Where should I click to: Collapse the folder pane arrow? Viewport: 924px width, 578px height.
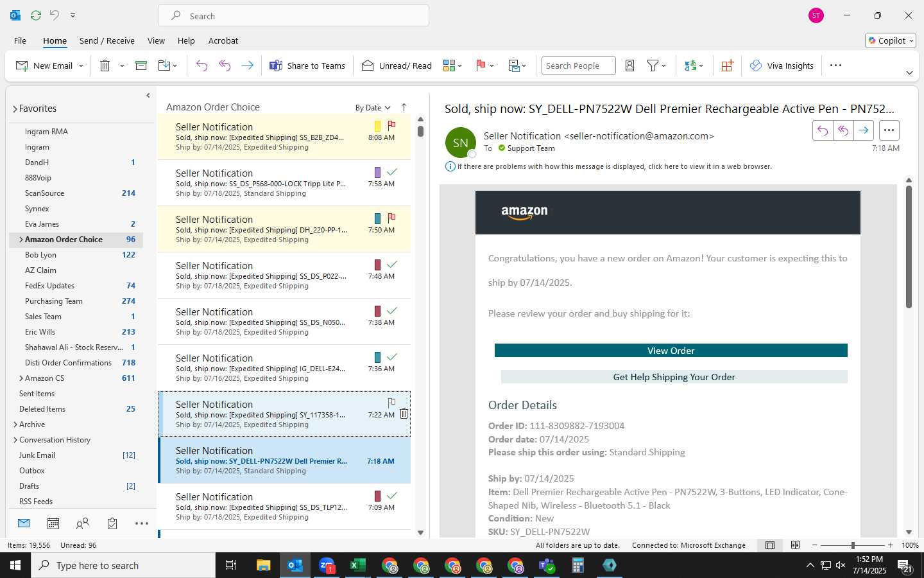148,96
